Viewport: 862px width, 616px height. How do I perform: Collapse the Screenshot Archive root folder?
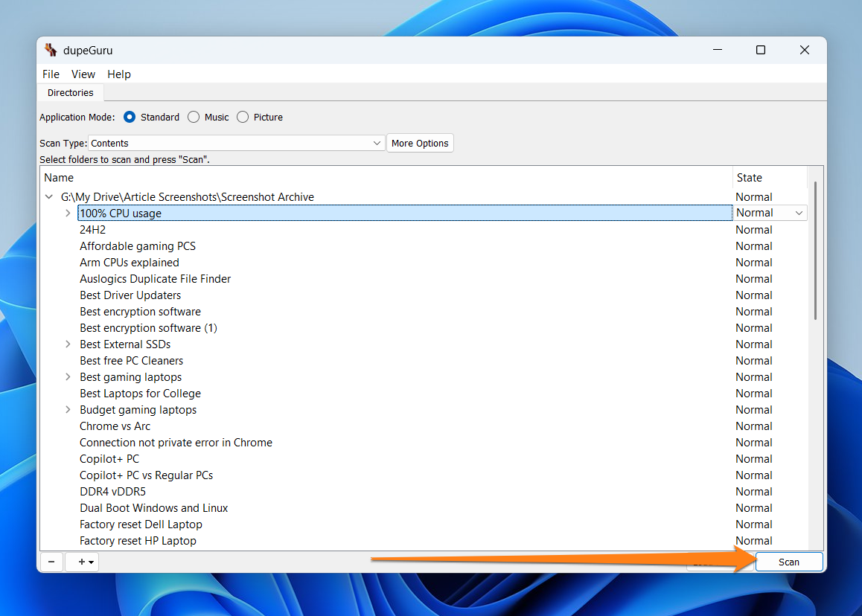point(49,197)
